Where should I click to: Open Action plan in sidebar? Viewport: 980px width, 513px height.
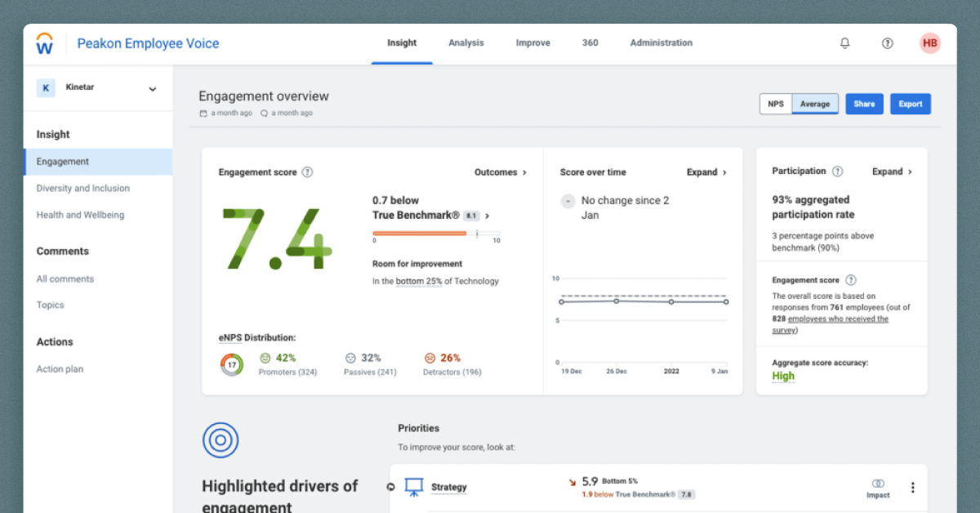[x=60, y=369]
